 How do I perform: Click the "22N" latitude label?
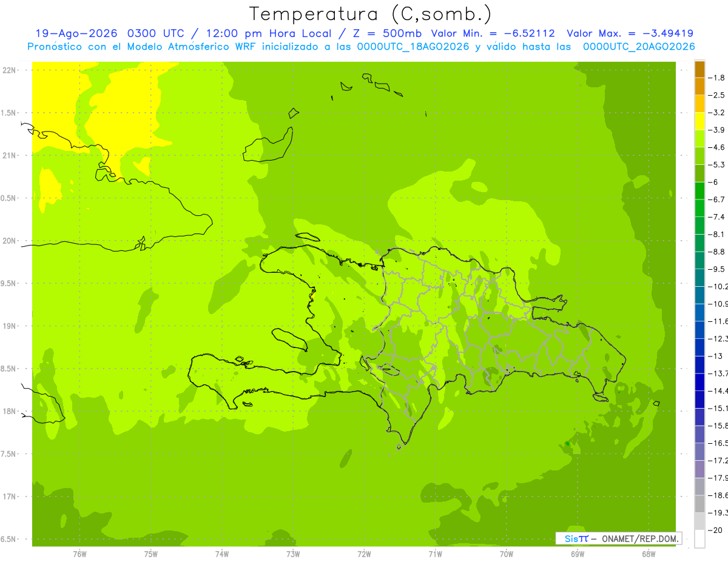click(9, 70)
